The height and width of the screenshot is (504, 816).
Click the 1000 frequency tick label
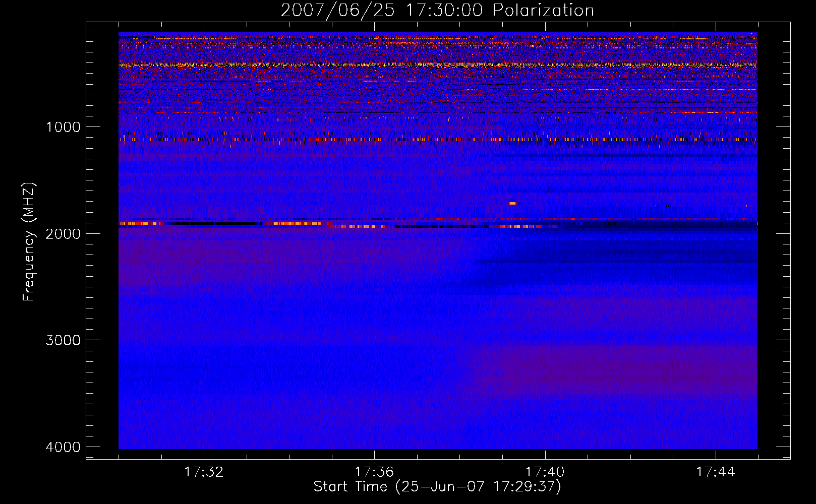pyautogui.click(x=63, y=127)
